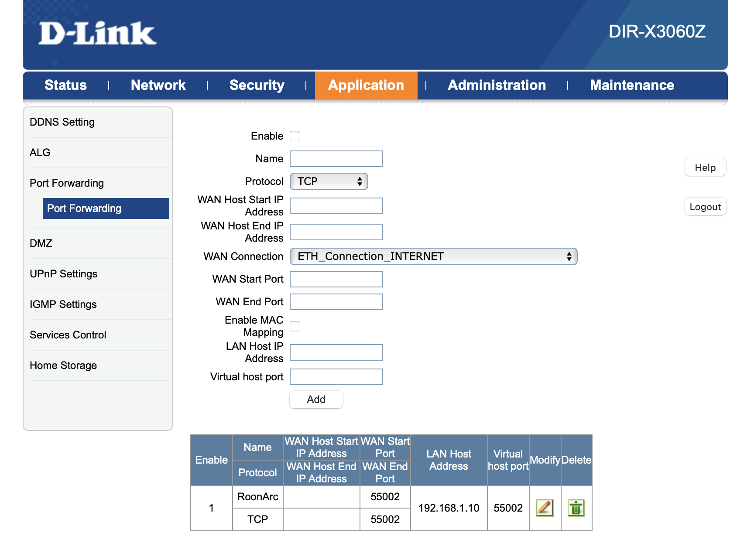This screenshot has width=754, height=560.
Task: Click the LAN Host IP Address field
Action: coord(336,352)
